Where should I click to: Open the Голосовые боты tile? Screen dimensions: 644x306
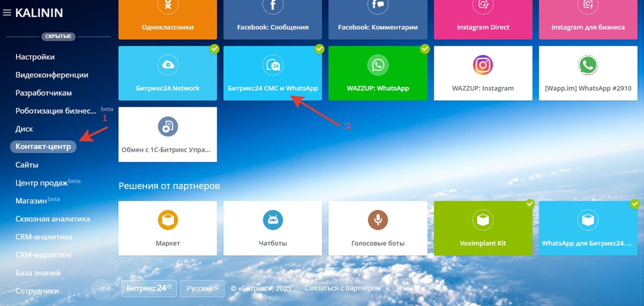[x=378, y=228]
